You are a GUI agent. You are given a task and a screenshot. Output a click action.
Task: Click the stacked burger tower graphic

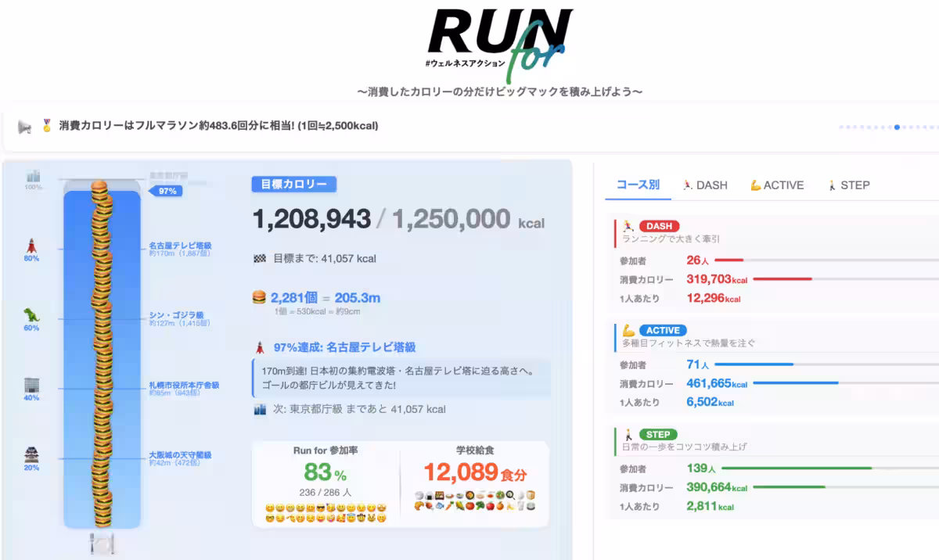(102, 354)
